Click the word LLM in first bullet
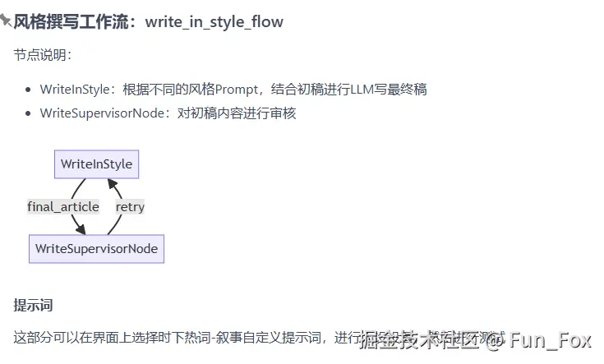 click(361, 90)
